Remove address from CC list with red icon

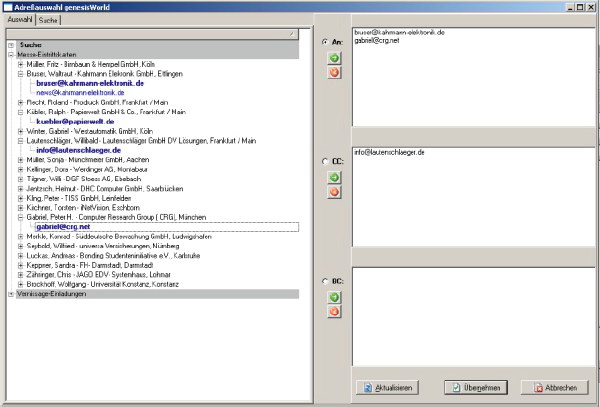coord(334,192)
